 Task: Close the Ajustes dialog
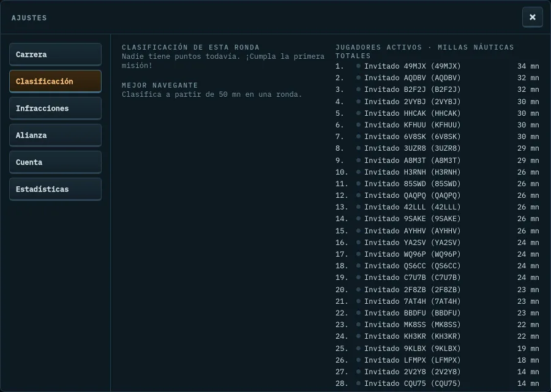click(533, 17)
